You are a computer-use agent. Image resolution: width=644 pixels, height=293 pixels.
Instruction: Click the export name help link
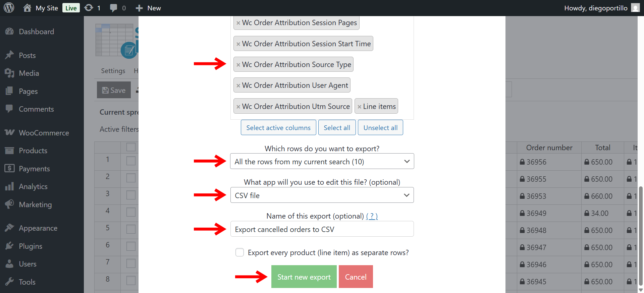[x=372, y=216]
